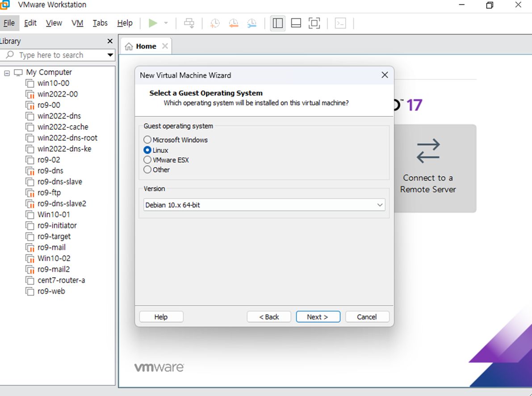The width and height of the screenshot is (532, 396).
Task: Open the VM menu
Action: pyautogui.click(x=77, y=23)
